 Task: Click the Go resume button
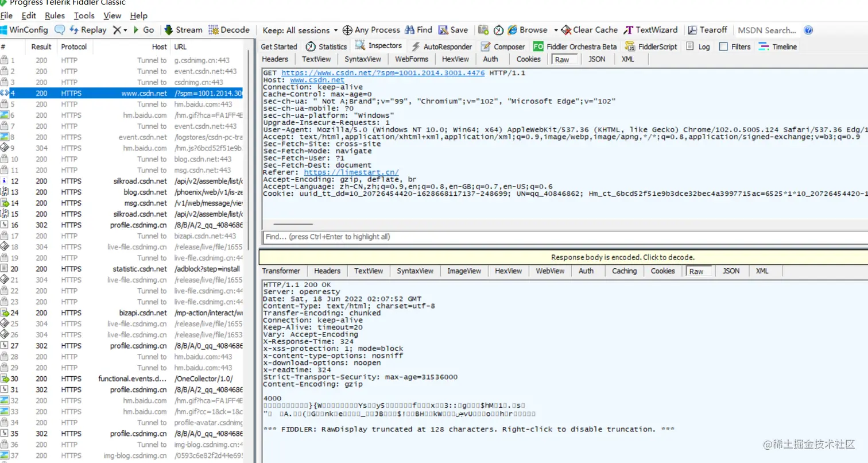point(144,30)
